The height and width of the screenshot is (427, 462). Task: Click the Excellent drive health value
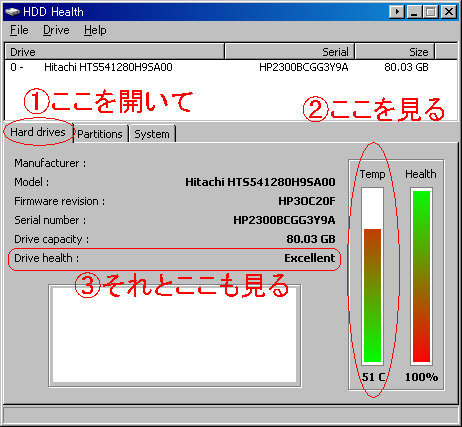(310, 258)
